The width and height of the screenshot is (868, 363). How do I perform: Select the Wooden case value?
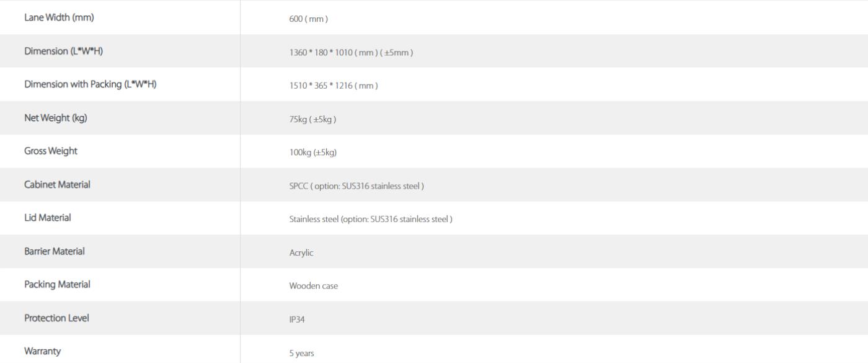(314, 286)
